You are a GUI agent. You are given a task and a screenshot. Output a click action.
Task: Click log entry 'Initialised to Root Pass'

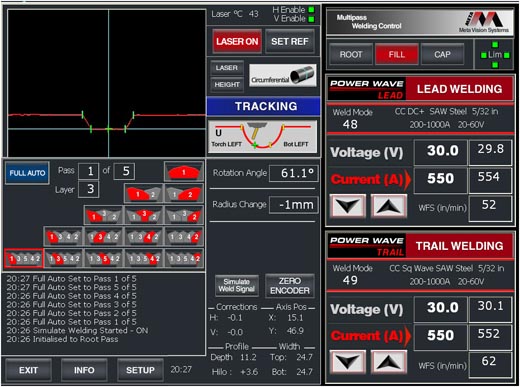[x=62, y=339]
